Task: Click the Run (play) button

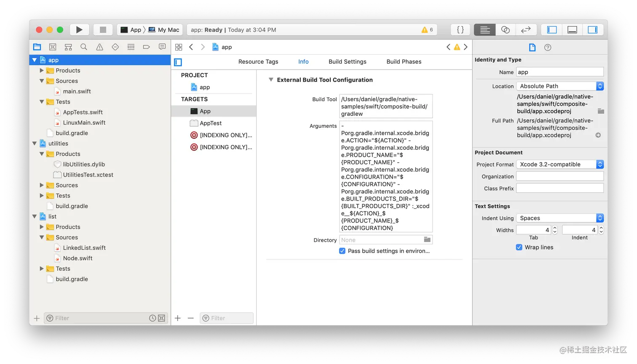Action: click(79, 29)
